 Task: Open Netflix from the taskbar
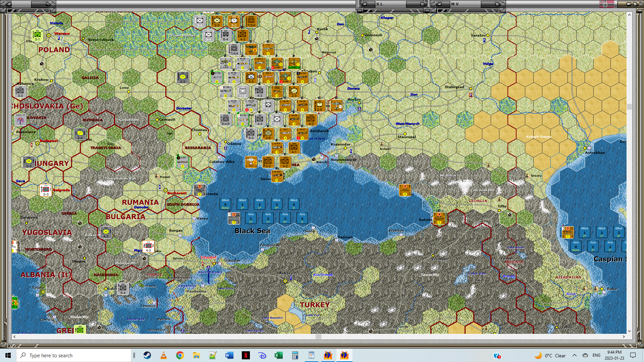(246, 355)
